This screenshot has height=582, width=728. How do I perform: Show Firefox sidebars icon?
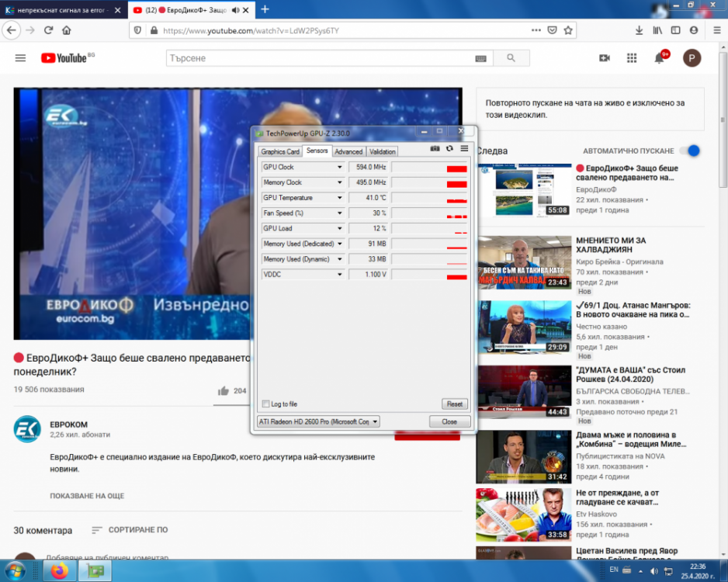click(x=675, y=30)
